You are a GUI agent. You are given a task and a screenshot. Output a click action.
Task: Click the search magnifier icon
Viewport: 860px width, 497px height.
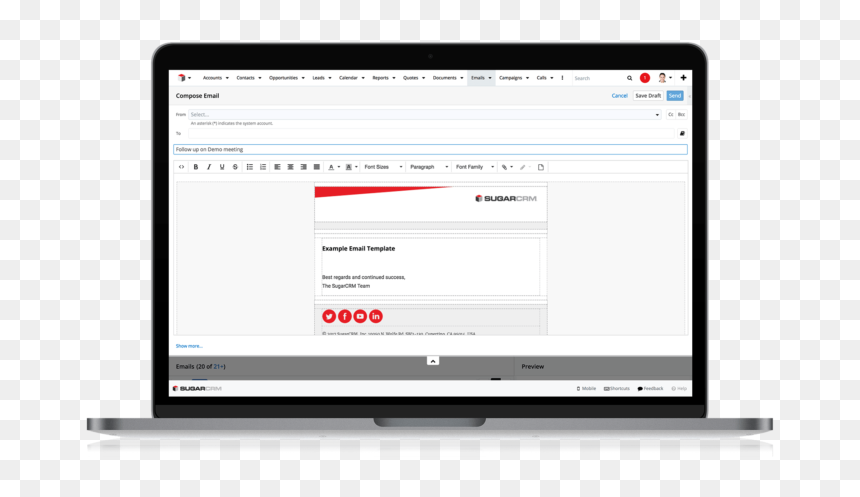point(630,78)
